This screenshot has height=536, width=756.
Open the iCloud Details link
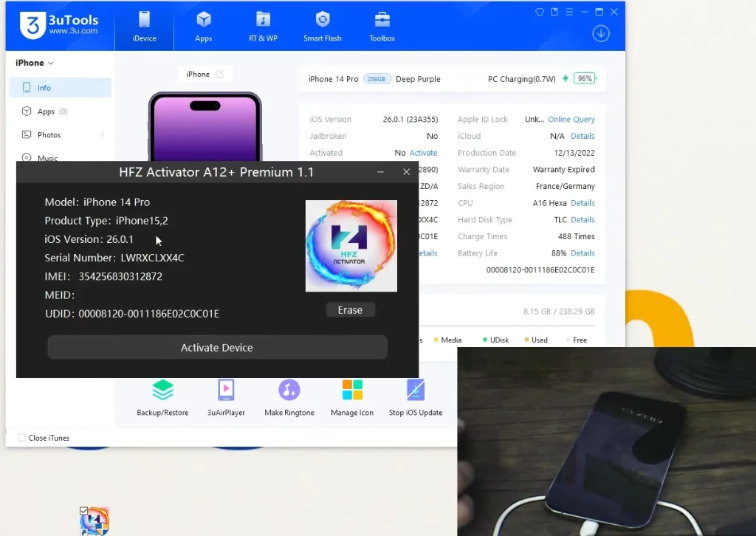(583, 136)
